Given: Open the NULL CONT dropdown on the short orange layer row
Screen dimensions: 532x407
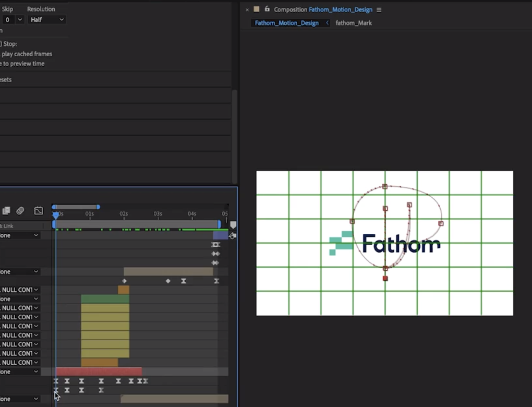Looking at the screenshot, I should 20,290.
